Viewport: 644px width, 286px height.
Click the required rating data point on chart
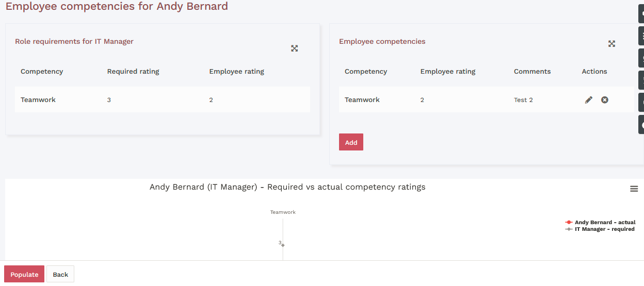click(x=283, y=245)
